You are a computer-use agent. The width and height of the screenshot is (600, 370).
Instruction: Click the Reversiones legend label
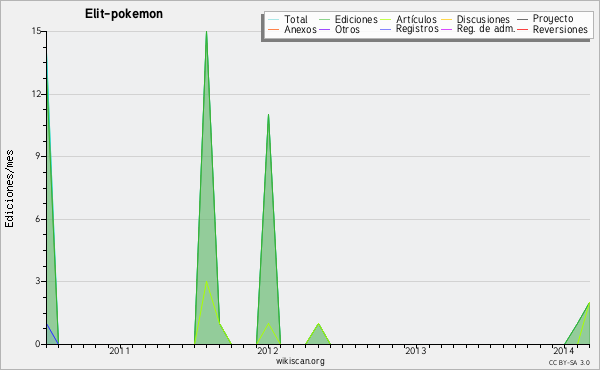(x=560, y=29)
